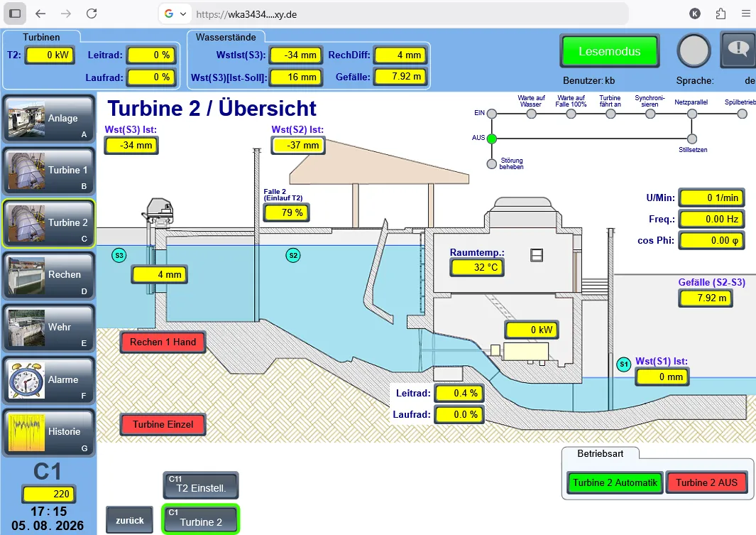Click the Falle 2 value 79 %
Viewport: 756px width, 535px height.
[x=286, y=212]
